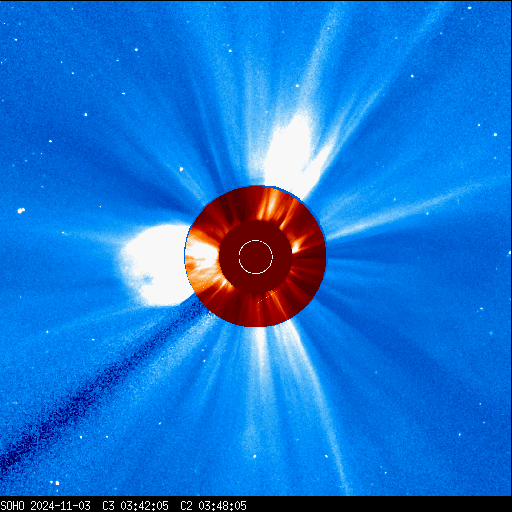The width and height of the screenshot is (512, 512).
Task: Click the bright star left of the upper plume
Action: click(x=181, y=169)
